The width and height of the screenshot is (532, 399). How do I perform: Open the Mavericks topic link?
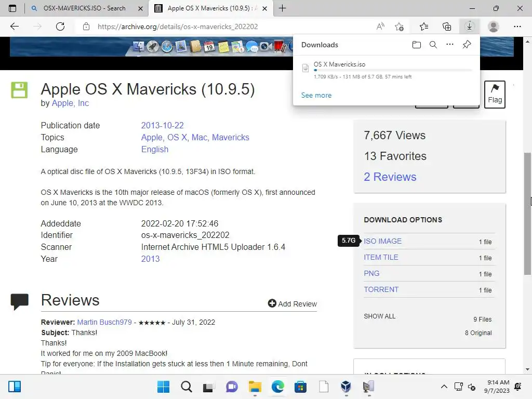tap(230, 137)
